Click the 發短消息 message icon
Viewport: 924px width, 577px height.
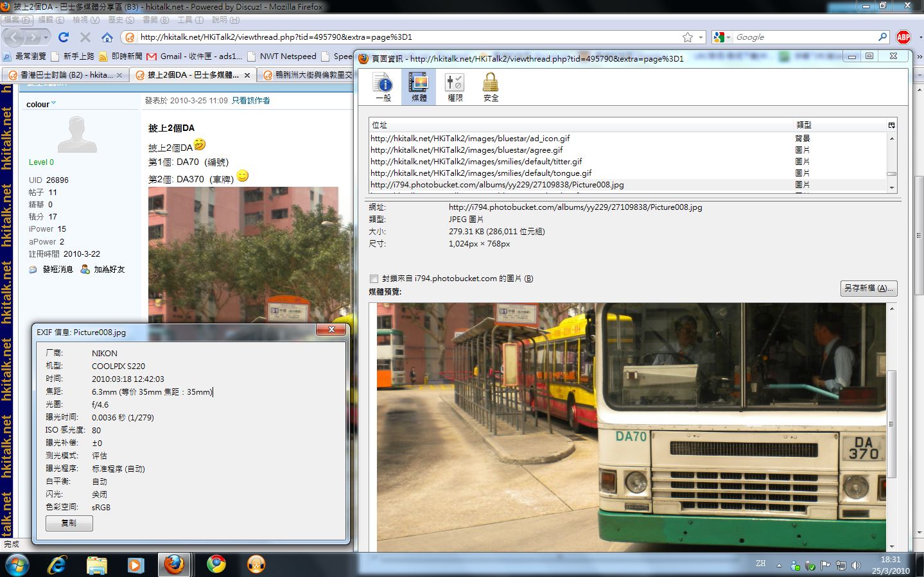coord(33,270)
